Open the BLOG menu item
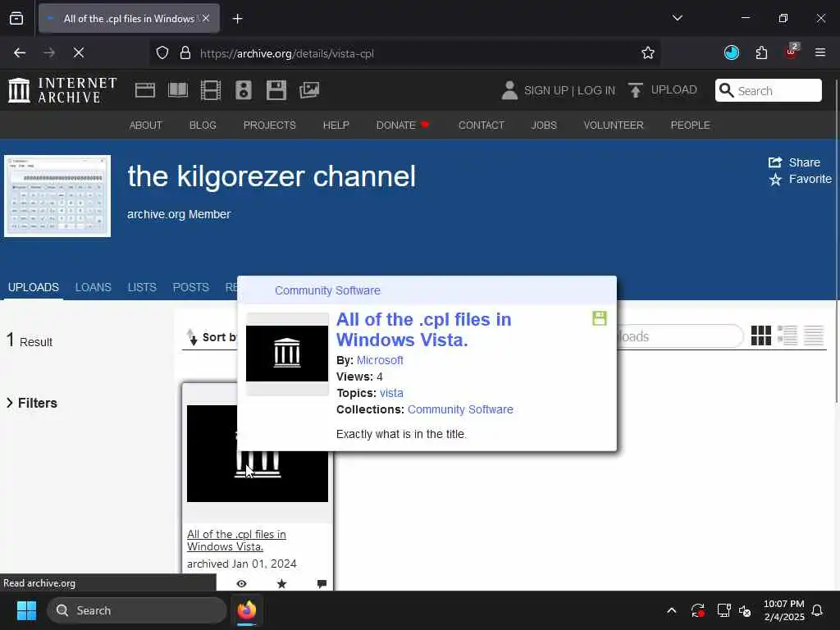 click(x=203, y=125)
